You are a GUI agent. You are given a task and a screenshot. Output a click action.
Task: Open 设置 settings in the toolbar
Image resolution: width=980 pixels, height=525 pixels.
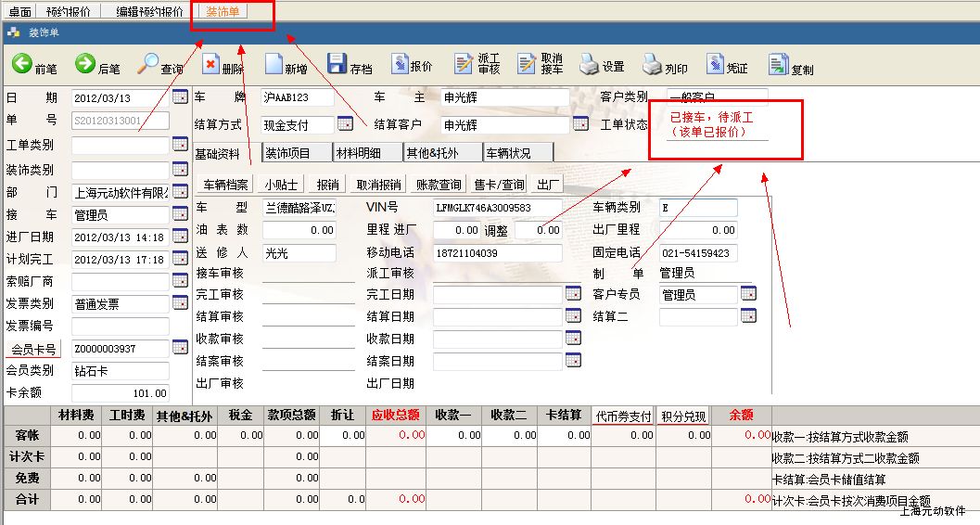pos(588,65)
